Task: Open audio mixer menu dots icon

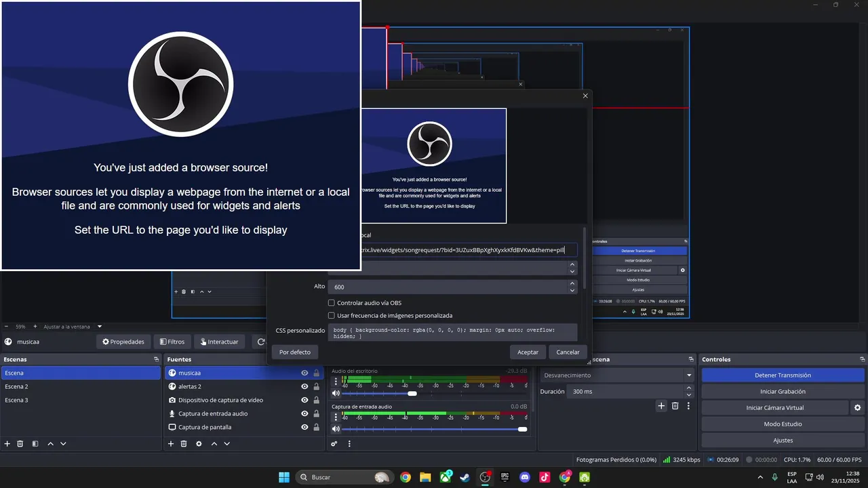Action: [349, 444]
